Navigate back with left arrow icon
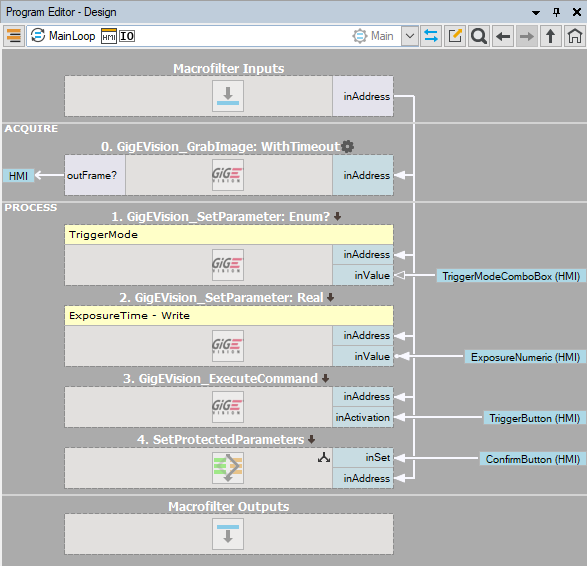The width and height of the screenshot is (587, 566). (503, 36)
